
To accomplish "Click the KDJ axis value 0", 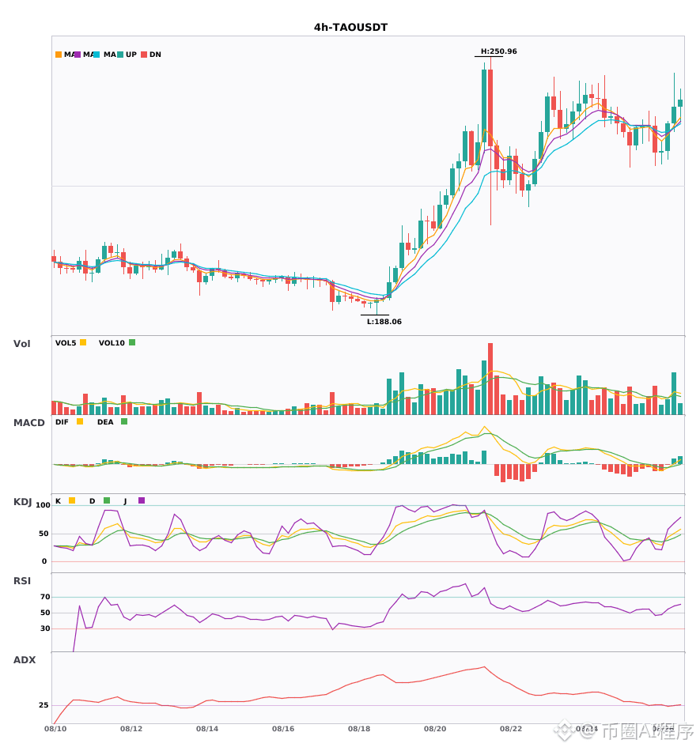I will (44, 561).
